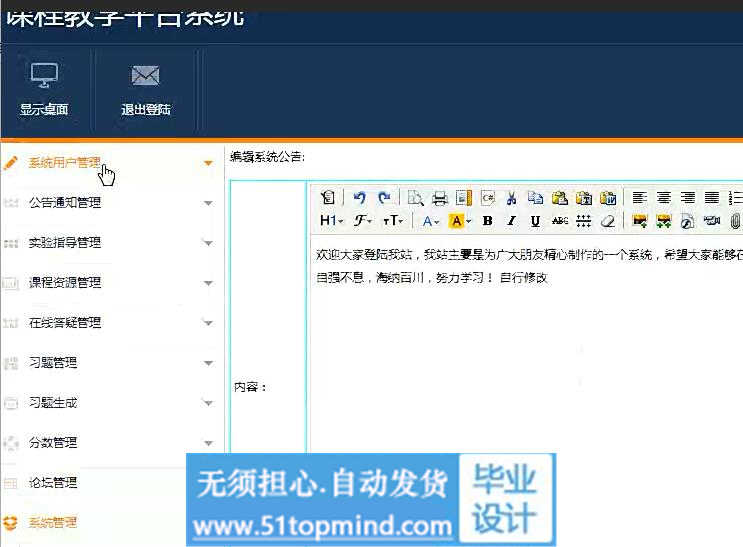
Task: Click the 显示桌面 button
Action: pyautogui.click(x=44, y=90)
